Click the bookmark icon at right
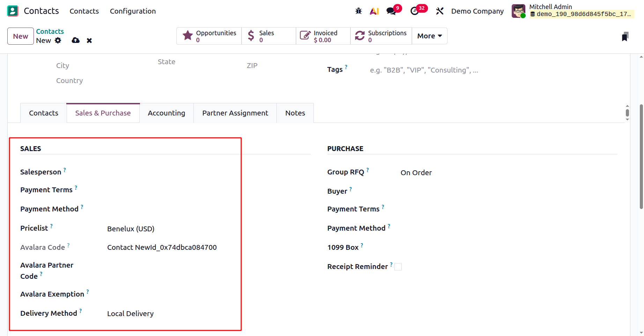The image size is (644, 336). [x=625, y=37]
